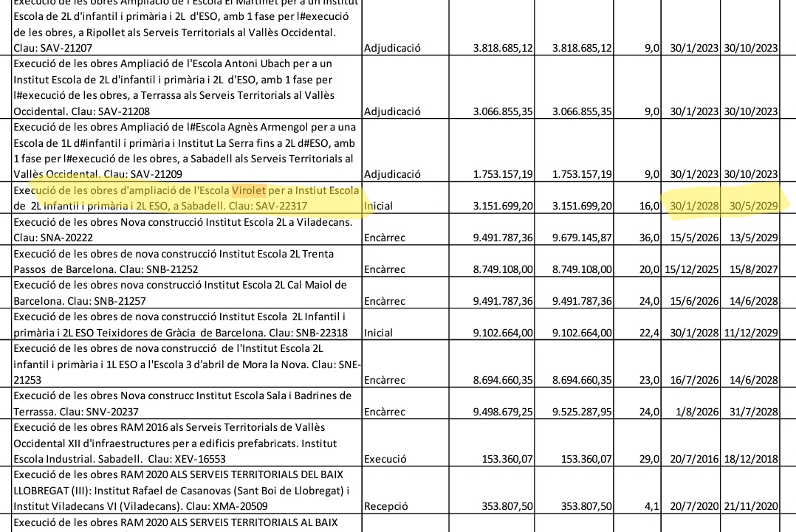Select the 8.749.108,00 first amount cell
Screen dimensions: 796x532
point(503,269)
